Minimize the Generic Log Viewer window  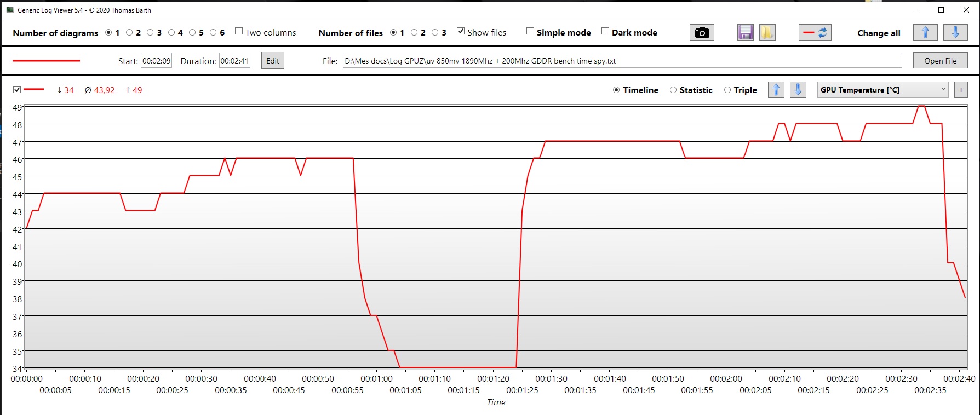tap(916, 10)
